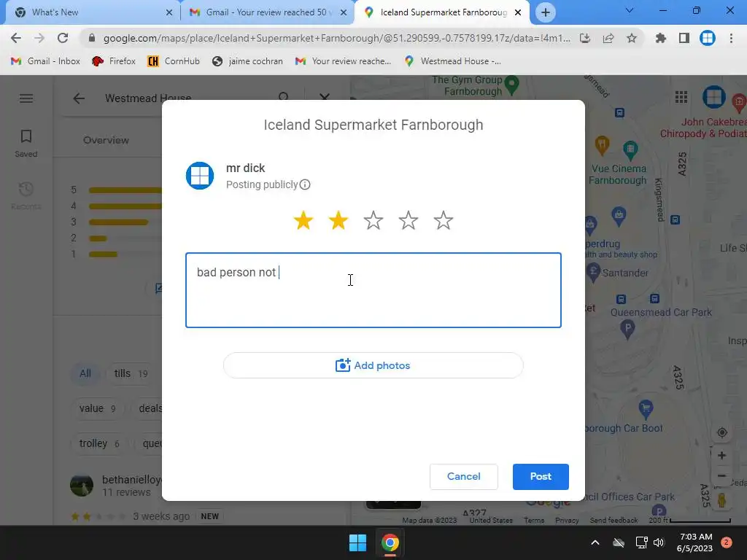Zoom out on the map
This screenshot has height=560, width=747.
point(721,475)
